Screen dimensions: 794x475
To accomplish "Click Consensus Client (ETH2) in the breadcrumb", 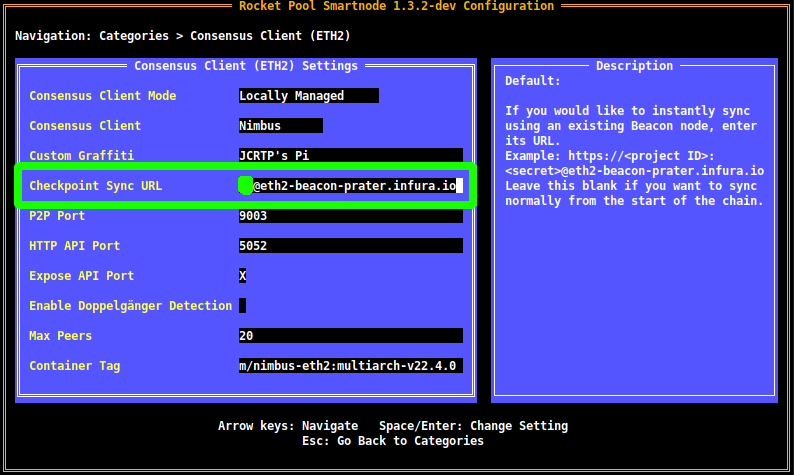I will (x=268, y=36).
